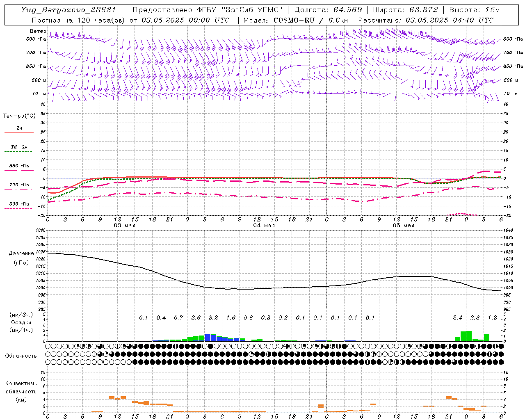Viewport: 525px width, 420px height.
Task: Click the 3.2 precipitation value
Action: (213, 317)
